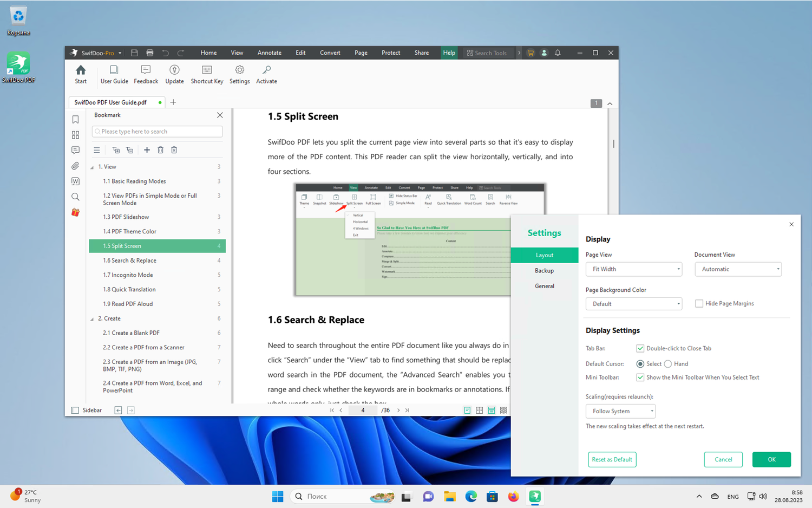Viewport: 812px width, 508px height.
Task: Click the red gift icon in the sidebar
Action: point(75,212)
